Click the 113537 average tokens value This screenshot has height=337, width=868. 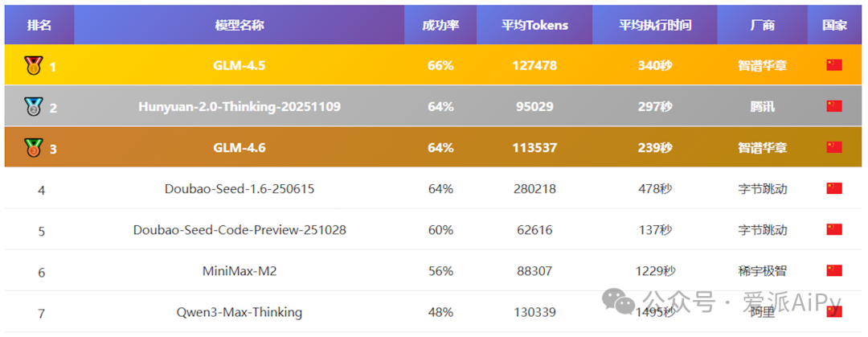[534, 147]
